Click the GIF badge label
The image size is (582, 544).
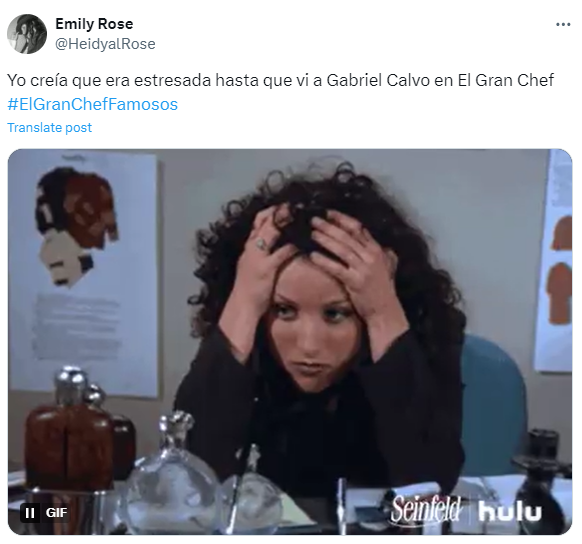pyautogui.click(x=56, y=513)
